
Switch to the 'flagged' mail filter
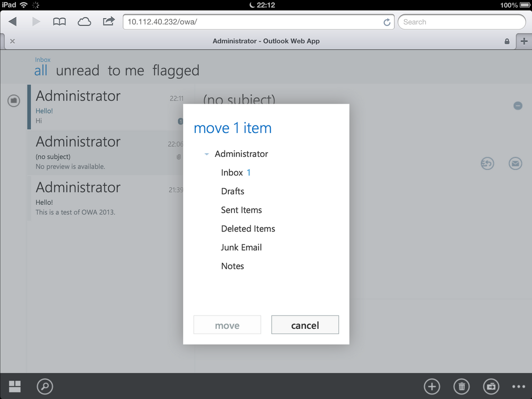pyautogui.click(x=176, y=71)
